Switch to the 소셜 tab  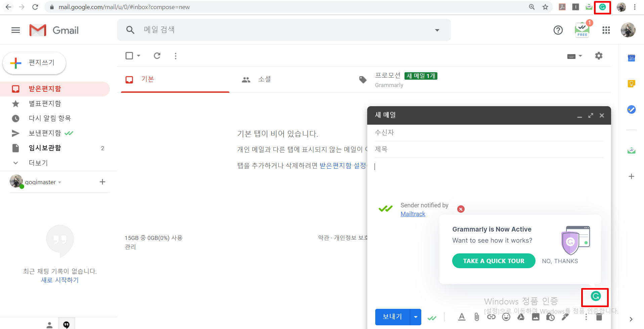pyautogui.click(x=264, y=79)
